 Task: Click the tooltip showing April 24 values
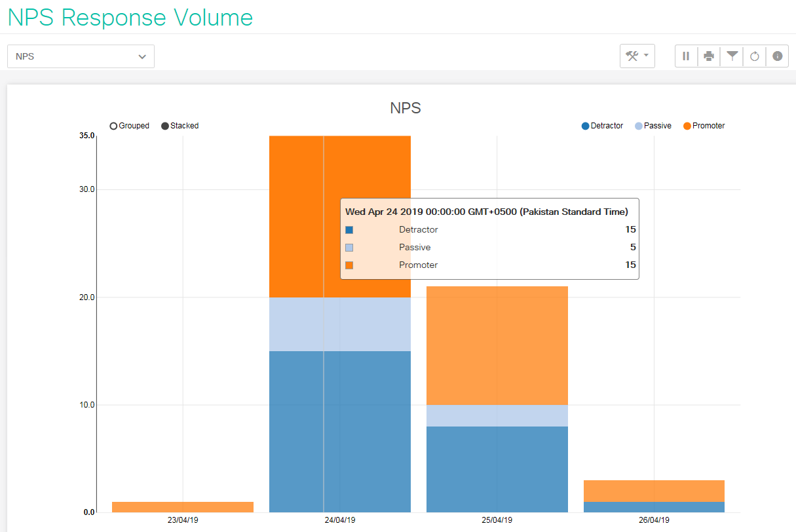pos(489,238)
